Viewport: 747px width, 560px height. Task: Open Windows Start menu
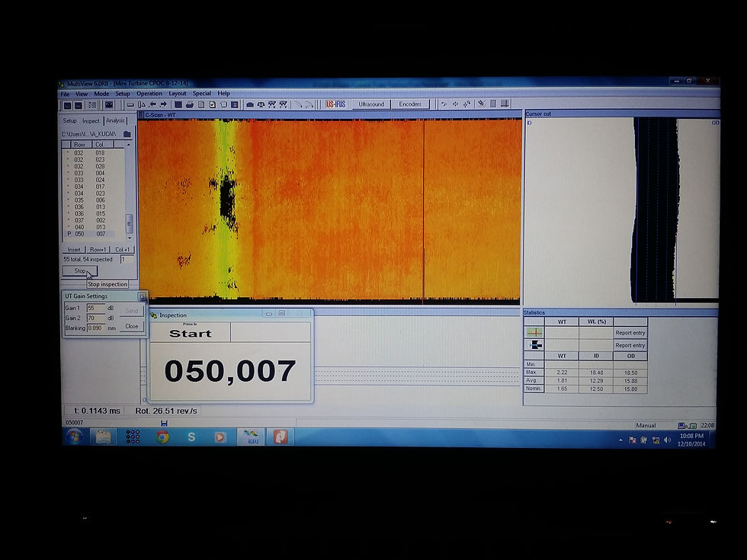(74, 436)
